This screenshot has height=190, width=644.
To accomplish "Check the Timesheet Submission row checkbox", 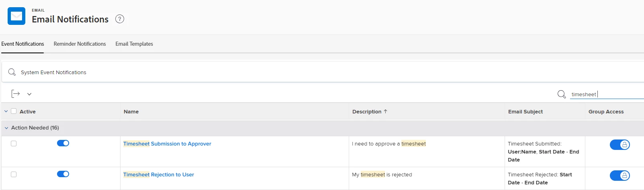I will pos(14,144).
